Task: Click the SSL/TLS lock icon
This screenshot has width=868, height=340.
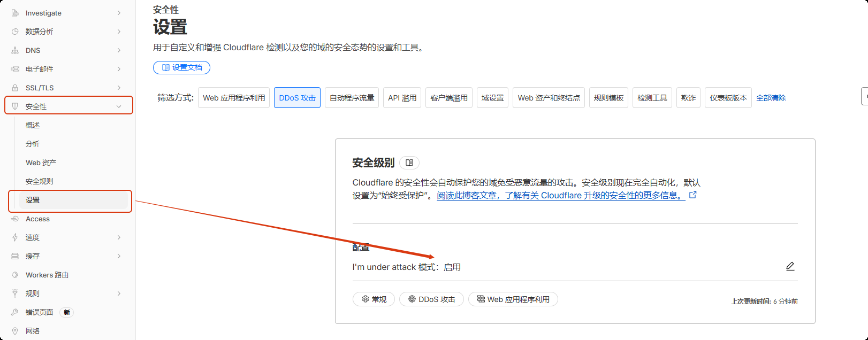Action: (15, 88)
